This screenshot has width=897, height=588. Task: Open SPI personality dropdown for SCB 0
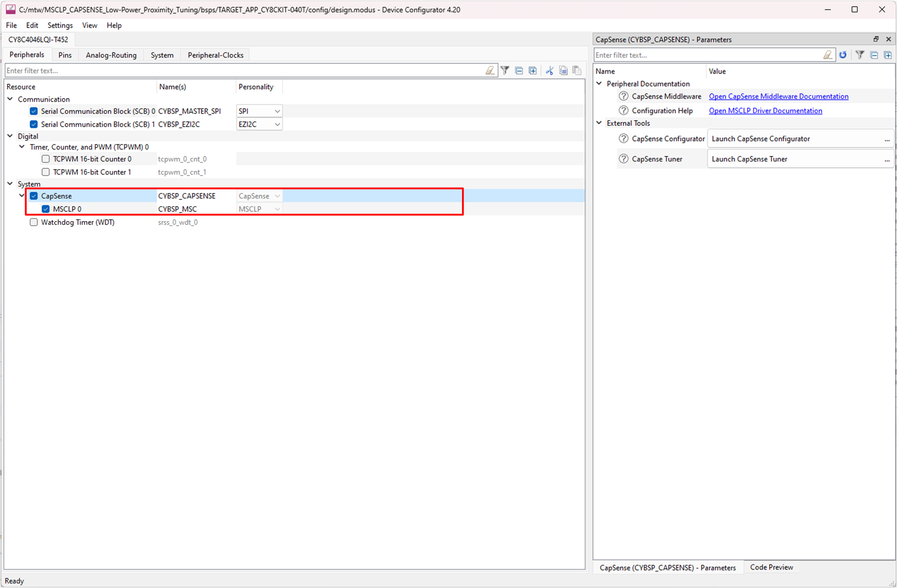259,111
